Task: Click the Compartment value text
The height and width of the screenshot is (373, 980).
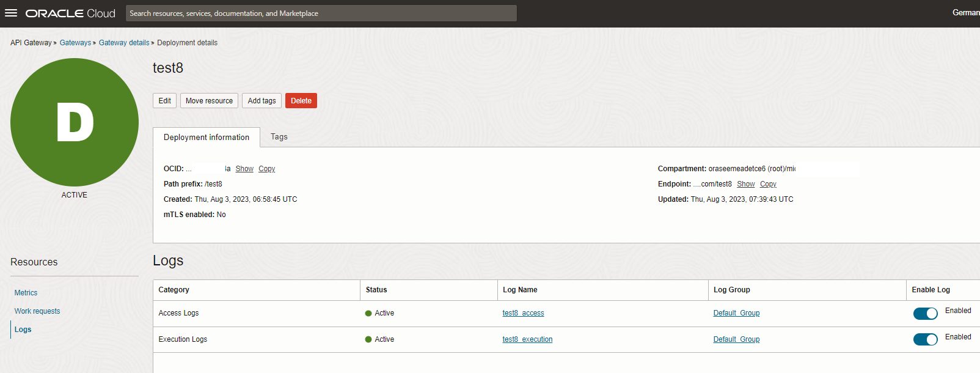Action: [x=751, y=169]
